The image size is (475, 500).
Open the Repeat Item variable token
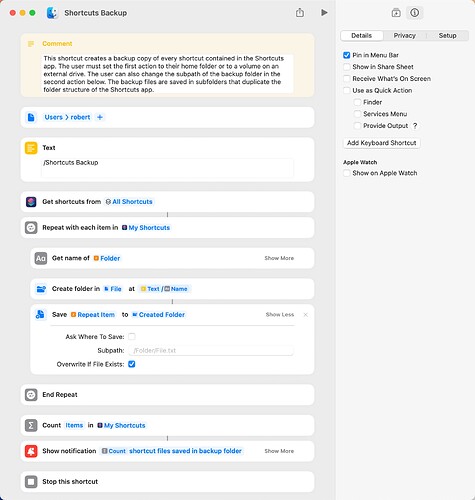click(93, 315)
